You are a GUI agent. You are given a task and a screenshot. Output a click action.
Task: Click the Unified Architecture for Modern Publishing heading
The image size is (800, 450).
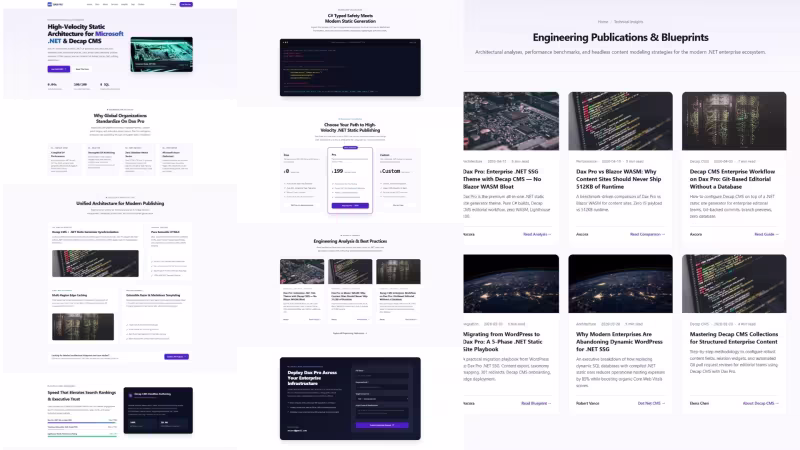click(x=120, y=203)
